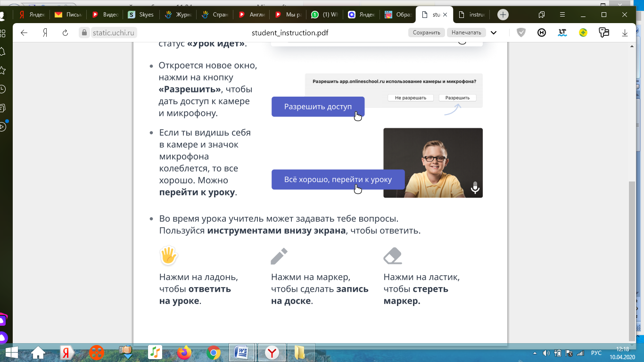Open the Windows Start menu
Viewport: 644px width, 362px height.
[x=11, y=352]
